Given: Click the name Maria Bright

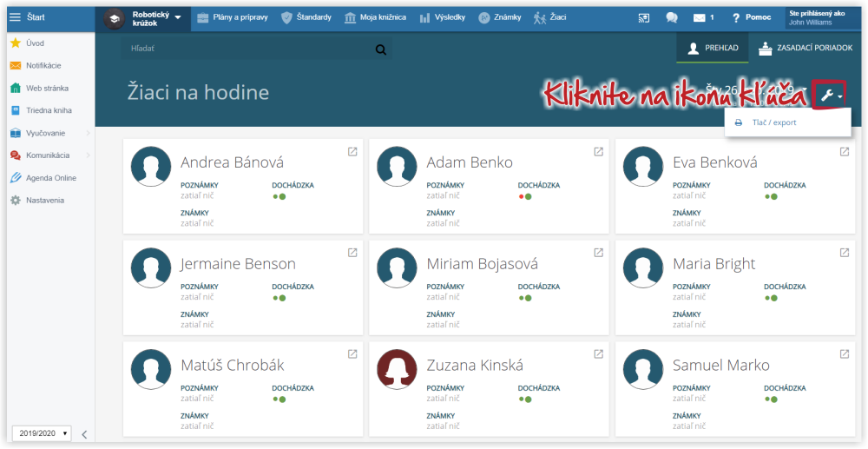Looking at the screenshot, I should [x=714, y=264].
